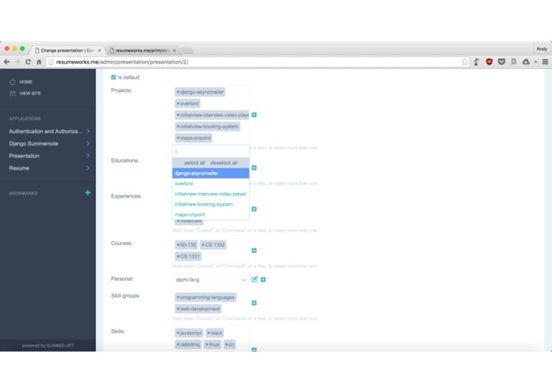Remove linux tag from Skills
The width and height of the screenshot is (552, 392).
coord(207,344)
